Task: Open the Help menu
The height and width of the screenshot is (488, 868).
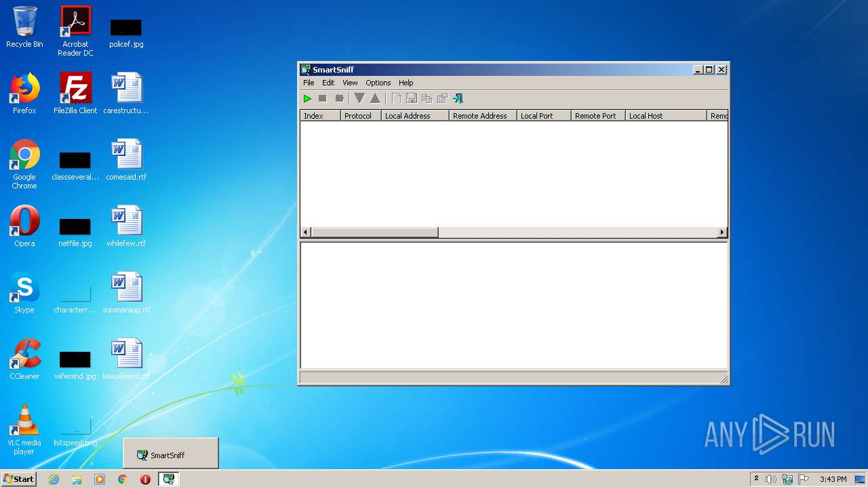Action: 406,83
